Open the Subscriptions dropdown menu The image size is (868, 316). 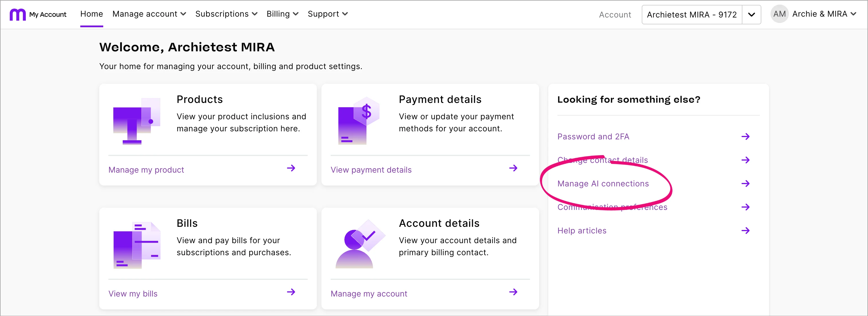[x=226, y=14]
